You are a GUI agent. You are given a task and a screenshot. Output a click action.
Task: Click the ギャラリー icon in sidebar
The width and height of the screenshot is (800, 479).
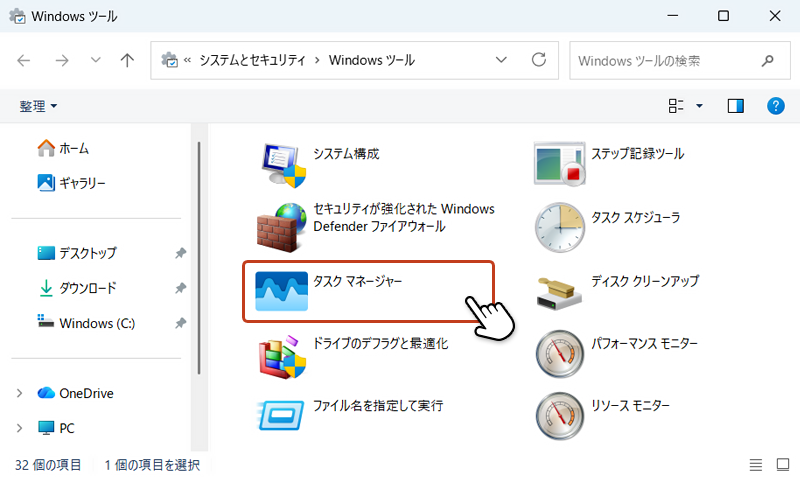click(46, 183)
